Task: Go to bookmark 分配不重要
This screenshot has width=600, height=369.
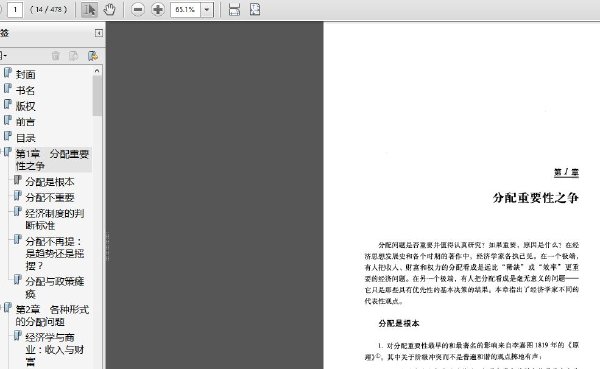Action: 50,198
